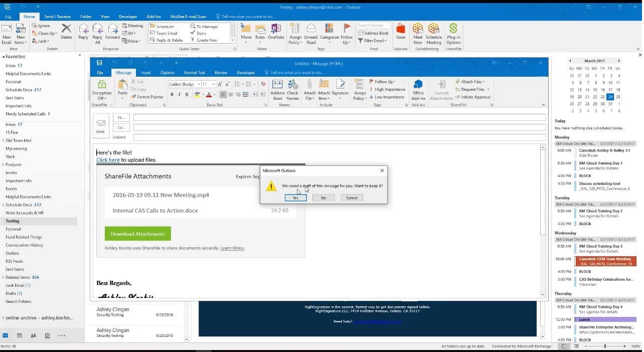This screenshot has height=352, width=644.
Task: Toggle Bold formatting in message ribbon
Action: point(172,94)
